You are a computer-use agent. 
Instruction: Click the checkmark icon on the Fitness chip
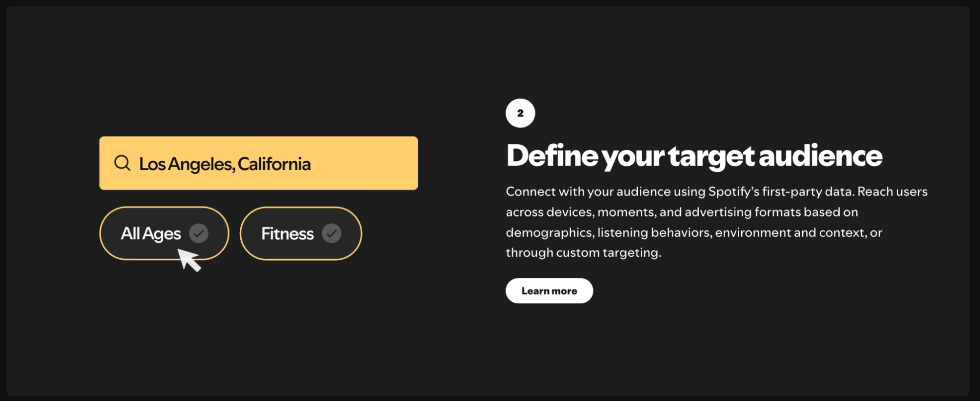tap(333, 233)
